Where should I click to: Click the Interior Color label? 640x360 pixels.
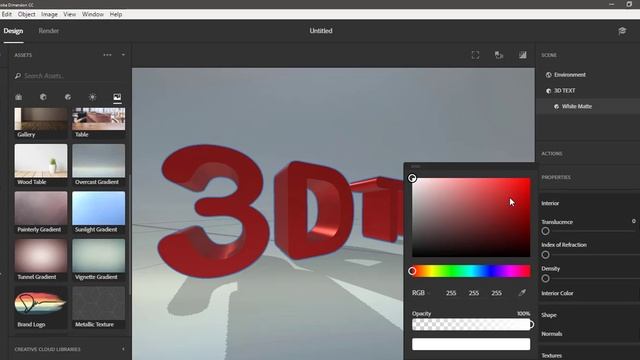point(557,293)
